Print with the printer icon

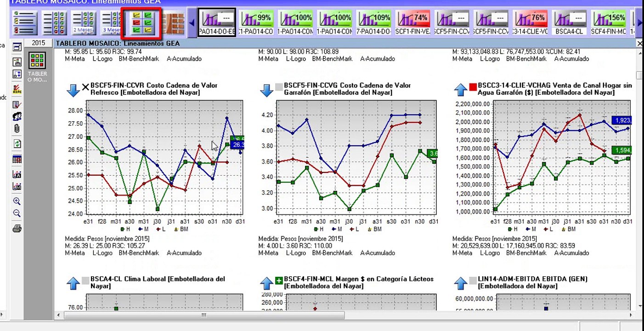(x=17, y=228)
